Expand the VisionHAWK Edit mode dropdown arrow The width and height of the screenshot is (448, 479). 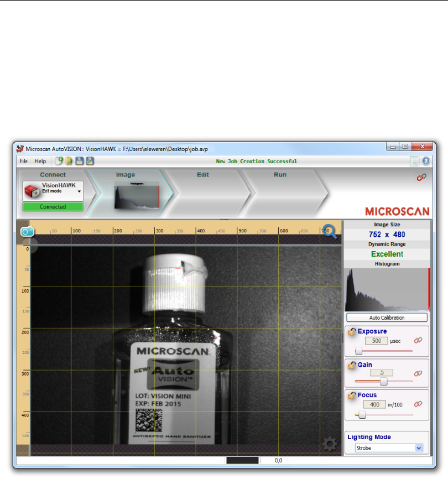click(79, 191)
